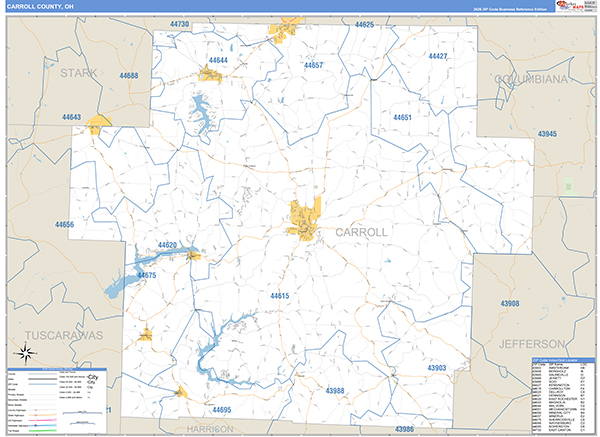Click ZIP code label 44688
Image resolution: width=600 pixels, height=437 pixels.
coord(129,76)
